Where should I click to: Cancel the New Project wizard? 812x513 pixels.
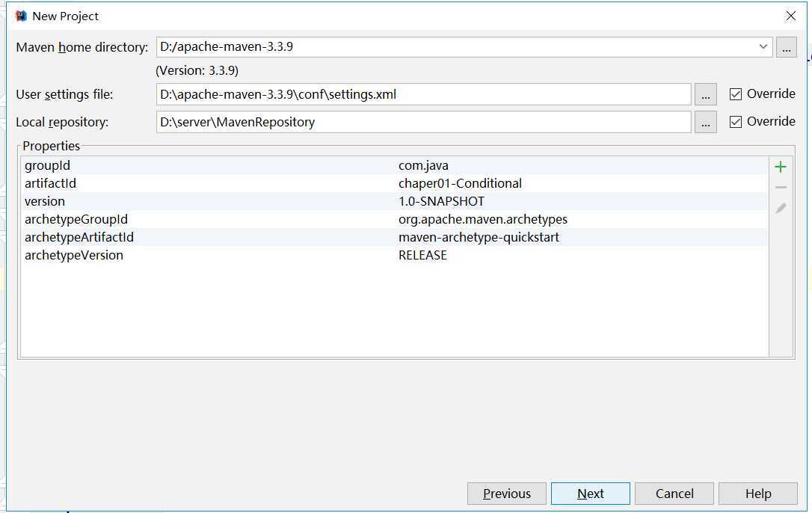pyautogui.click(x=674, y=494)
